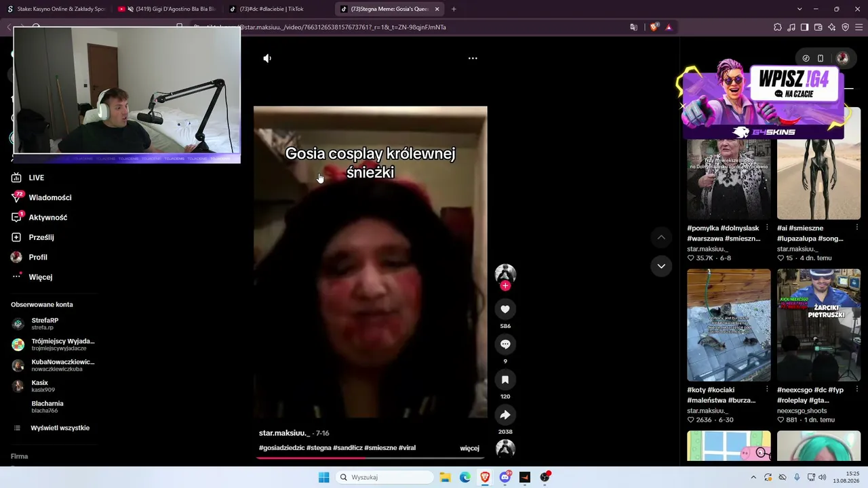Open the media control music-note icon
The image size is (868, 488).
point(791,27)
